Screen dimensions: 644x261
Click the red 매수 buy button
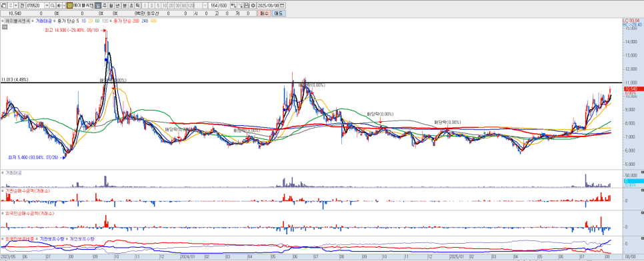(264, 13)
